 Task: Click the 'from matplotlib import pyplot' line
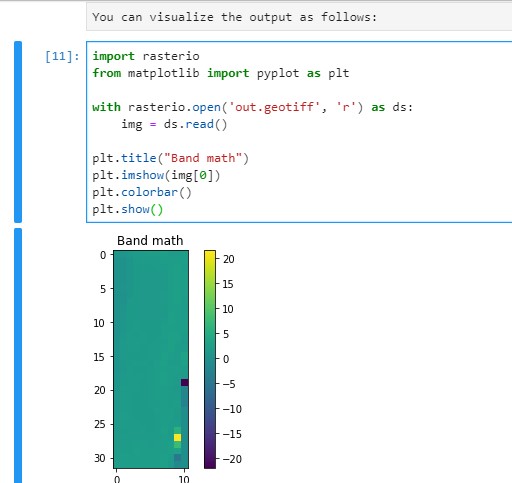tap(221, 73)
